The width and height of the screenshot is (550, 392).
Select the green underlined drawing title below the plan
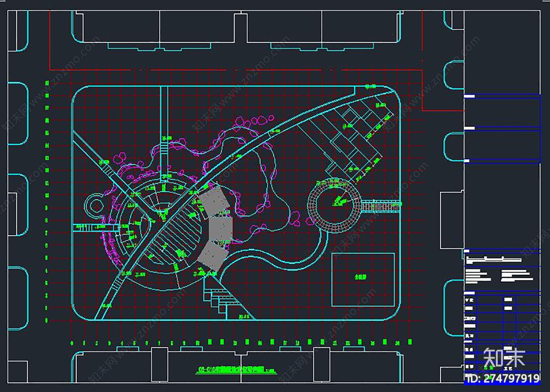coord(237,370)
